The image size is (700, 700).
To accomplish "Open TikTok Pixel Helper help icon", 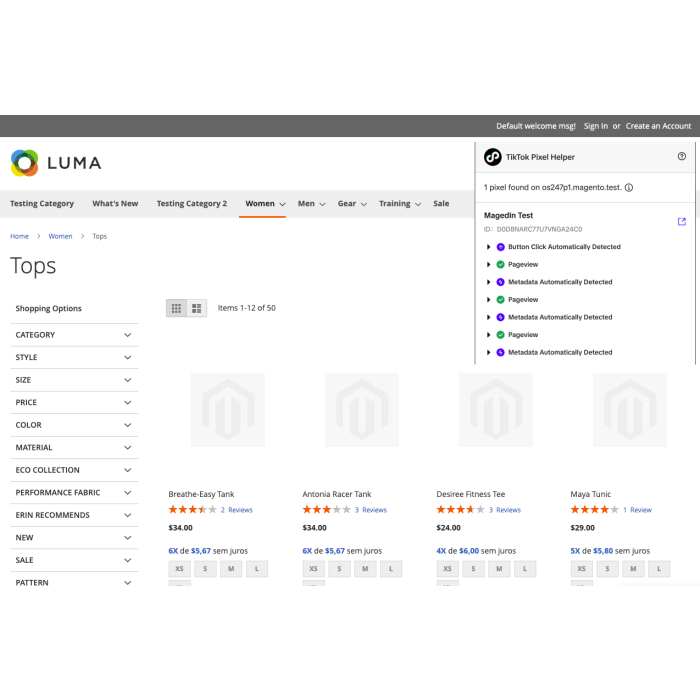I will pos(681,156).
